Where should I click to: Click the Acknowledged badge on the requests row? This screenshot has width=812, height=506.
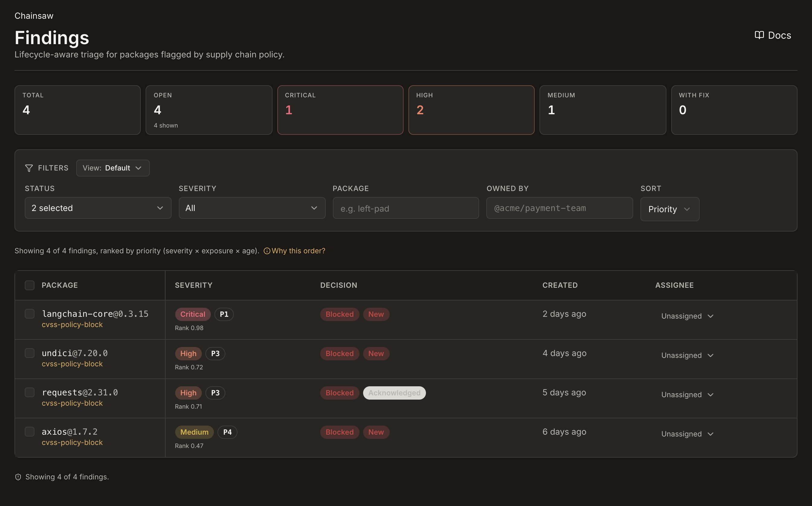point(394,393)
